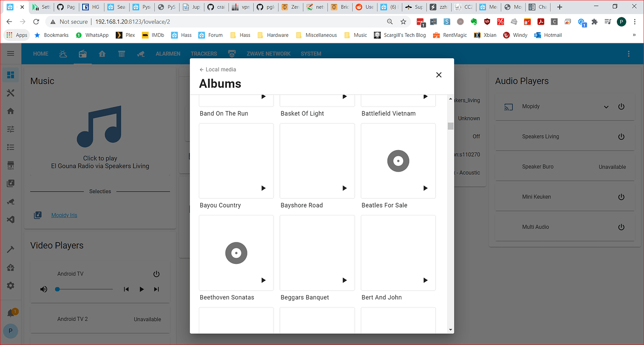Open HACS from the sidebar
This screenshot has width=644, height=345.
pos(10,165)
